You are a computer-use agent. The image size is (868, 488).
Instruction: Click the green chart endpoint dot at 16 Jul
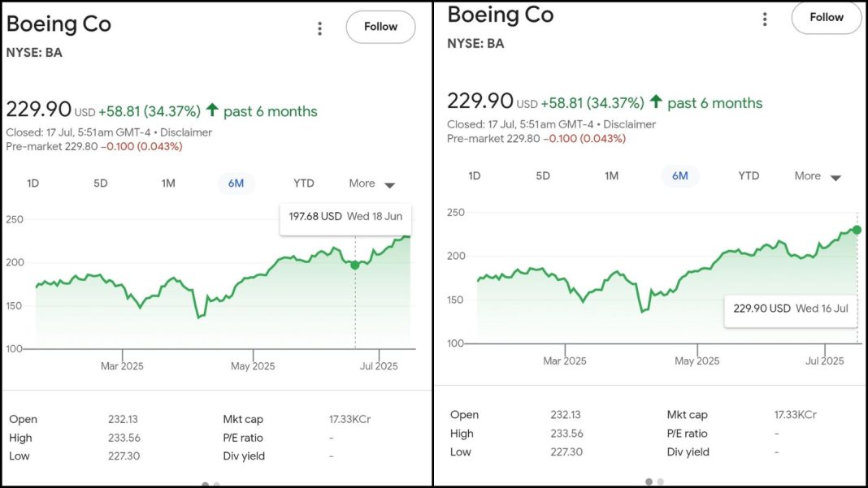coord(857,230)
